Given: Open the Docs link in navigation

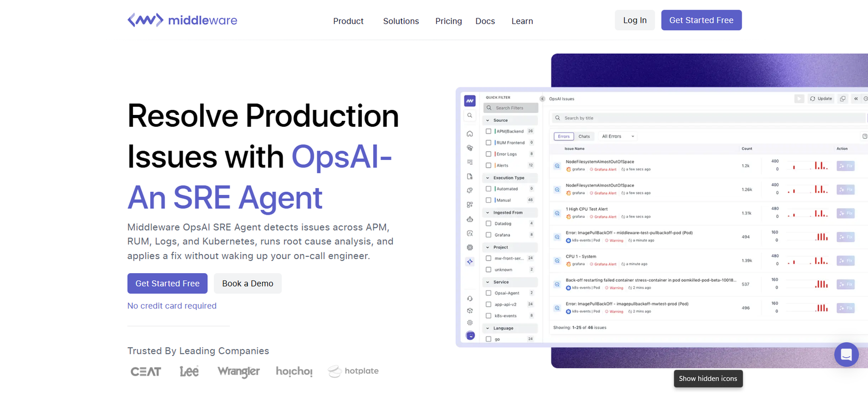Looking at the screenshot, I should (485, 21).
